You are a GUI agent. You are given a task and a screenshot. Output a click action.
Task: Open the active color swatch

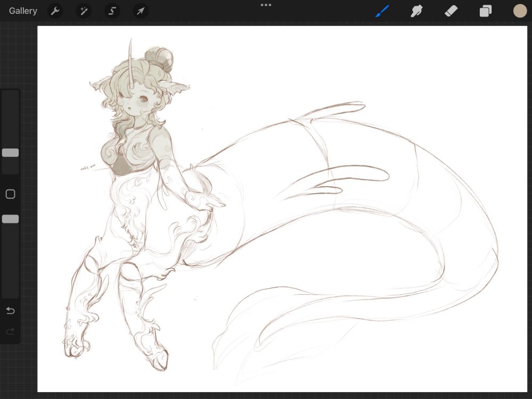(520, 11)
